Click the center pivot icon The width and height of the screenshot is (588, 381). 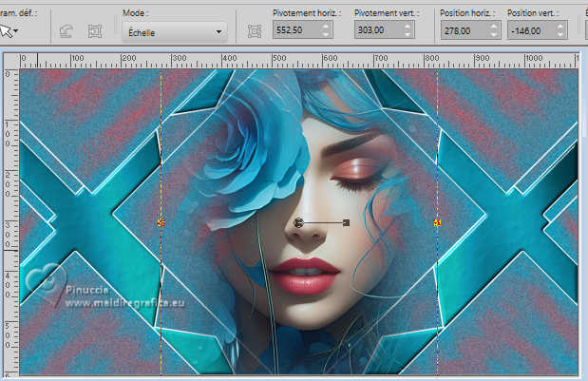[255, 31]
